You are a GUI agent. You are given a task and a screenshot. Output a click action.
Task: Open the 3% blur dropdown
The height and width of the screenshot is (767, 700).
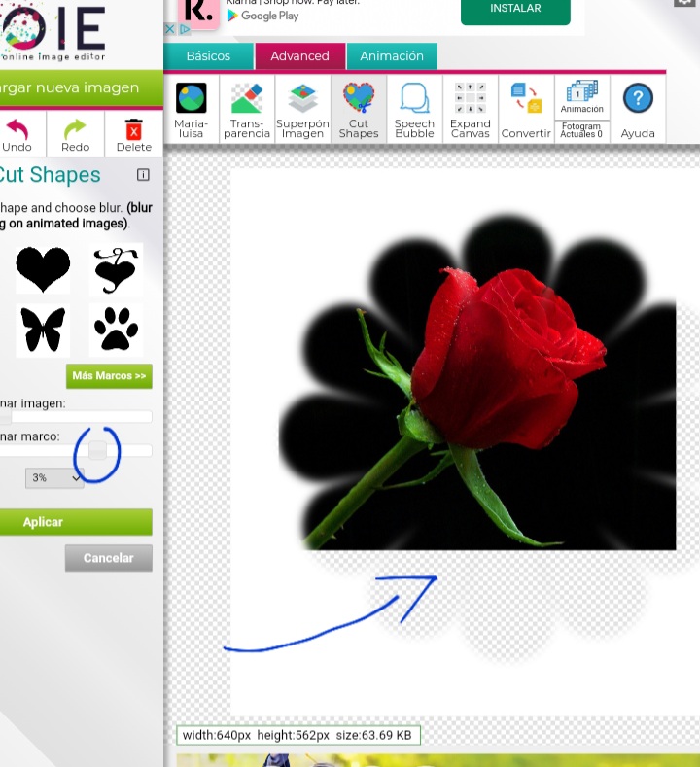pyautogui.click(x=54, y=478)
